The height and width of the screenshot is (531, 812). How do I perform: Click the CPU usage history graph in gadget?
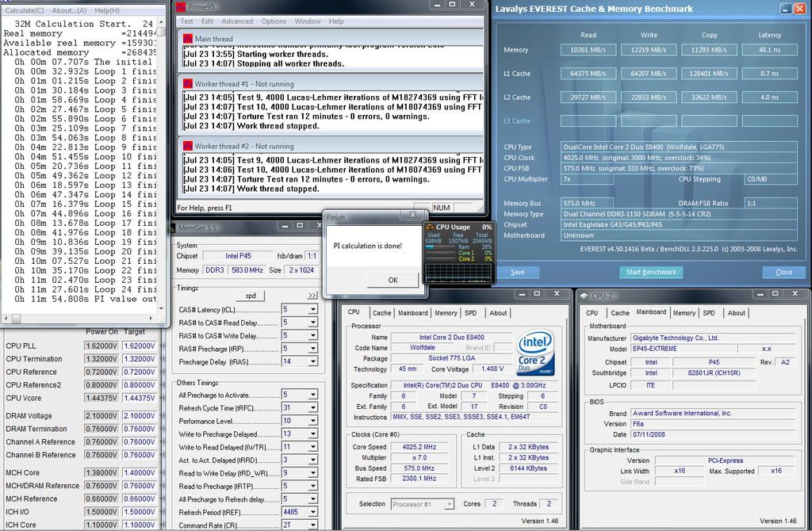pos(458,273)
